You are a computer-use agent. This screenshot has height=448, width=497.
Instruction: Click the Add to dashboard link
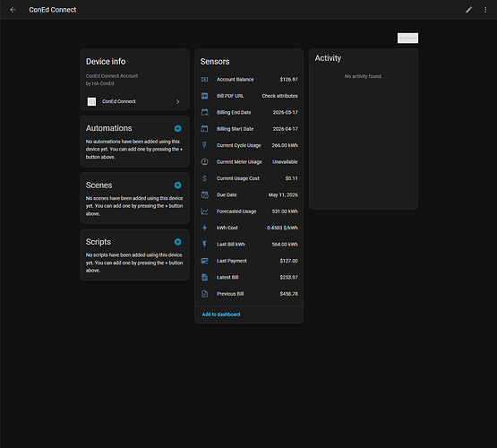click(x=221, y=314)
